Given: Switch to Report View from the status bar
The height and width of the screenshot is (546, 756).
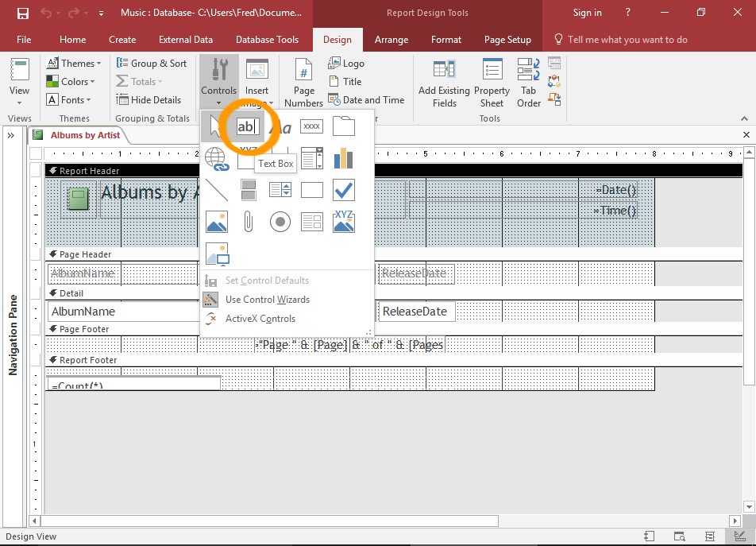Looking at the screenshot, I should point(649,536).
